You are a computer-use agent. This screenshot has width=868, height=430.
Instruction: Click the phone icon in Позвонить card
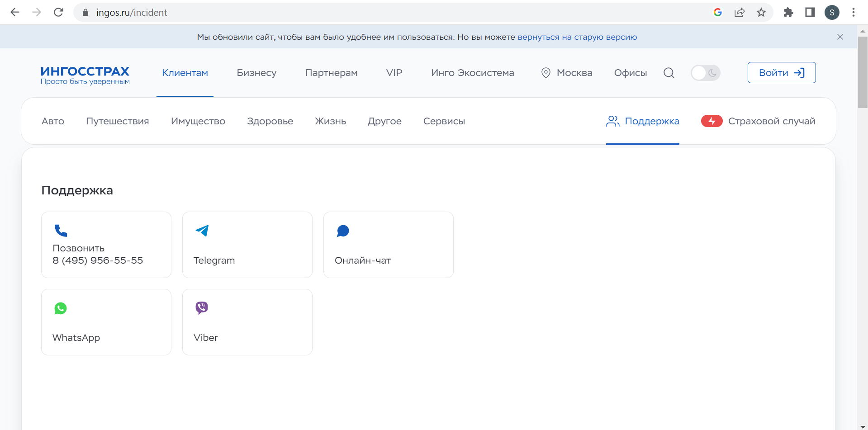point(61,231)
